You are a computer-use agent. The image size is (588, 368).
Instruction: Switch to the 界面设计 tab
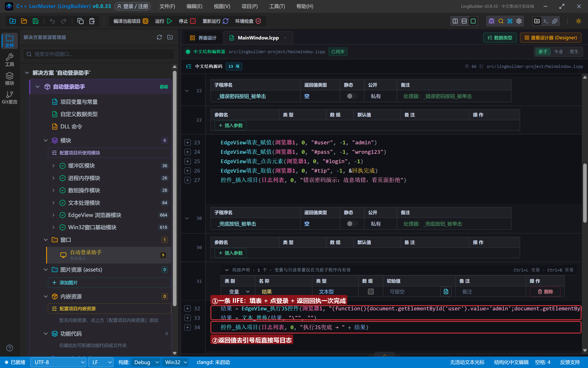point(203,38)
